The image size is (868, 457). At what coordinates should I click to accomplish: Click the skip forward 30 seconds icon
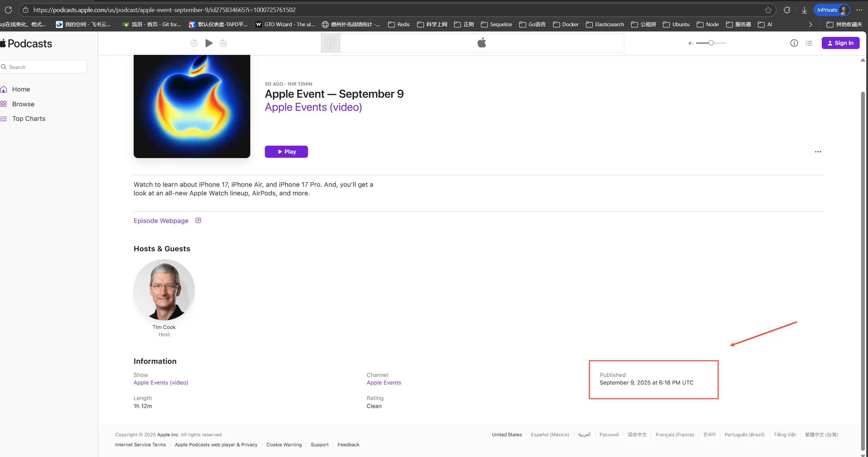223,43
